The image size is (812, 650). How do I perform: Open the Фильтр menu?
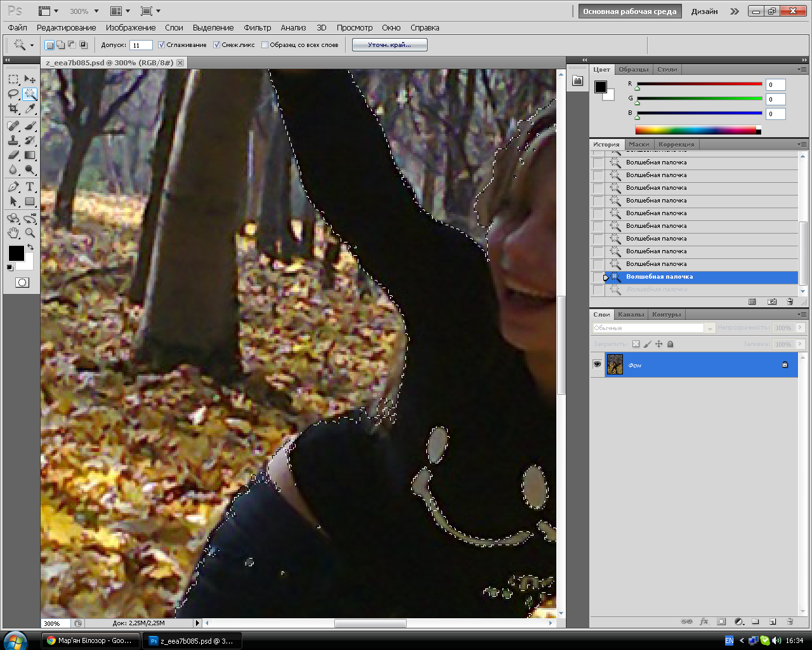point(257,27)
